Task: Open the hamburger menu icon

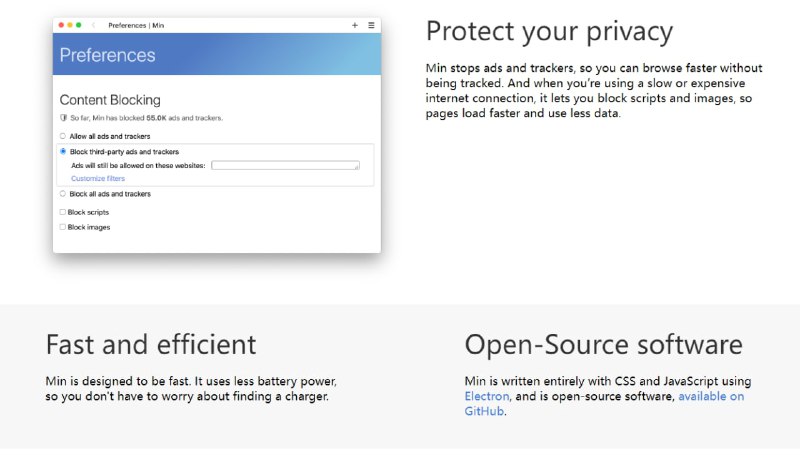Action: click(x=371, y=25)
